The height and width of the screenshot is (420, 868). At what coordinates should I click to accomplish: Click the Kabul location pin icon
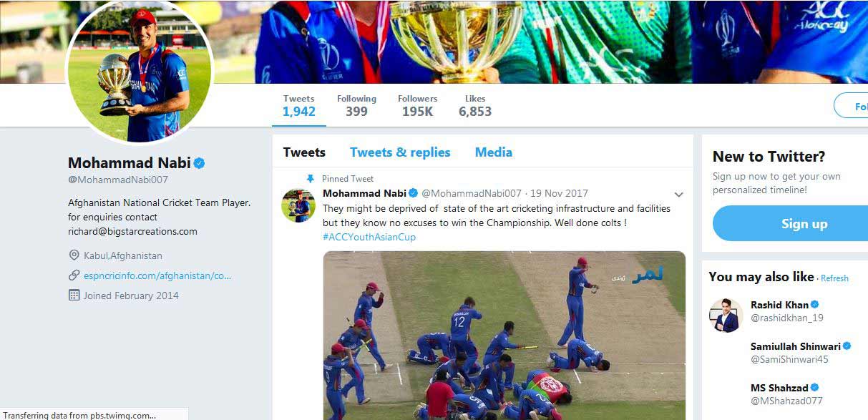tap(74, 255)
